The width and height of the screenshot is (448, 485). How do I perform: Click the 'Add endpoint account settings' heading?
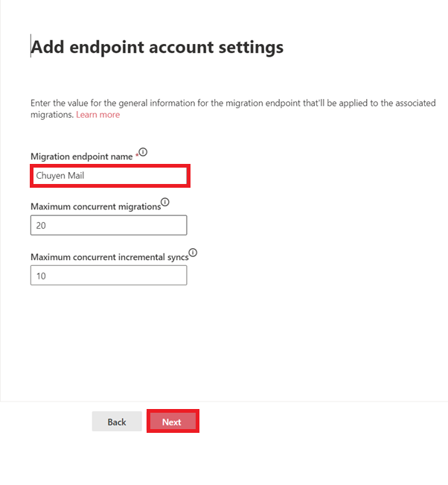pyautogui.click(x=158, y=47)
